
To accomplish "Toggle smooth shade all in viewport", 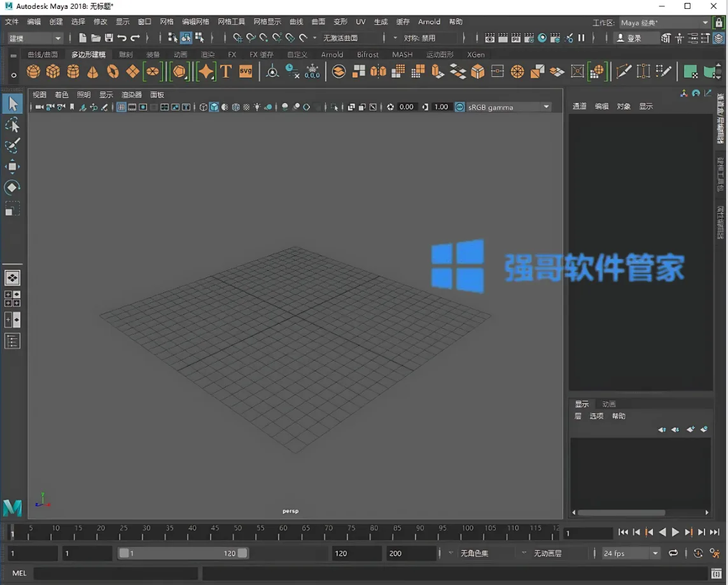I will (214, 107).
